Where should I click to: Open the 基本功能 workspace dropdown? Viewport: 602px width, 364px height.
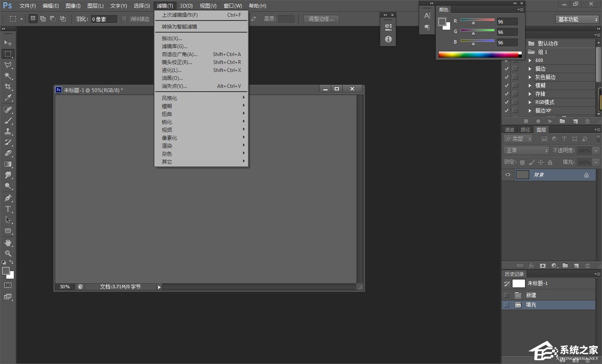pyautogui.click(x=578, y=19)
